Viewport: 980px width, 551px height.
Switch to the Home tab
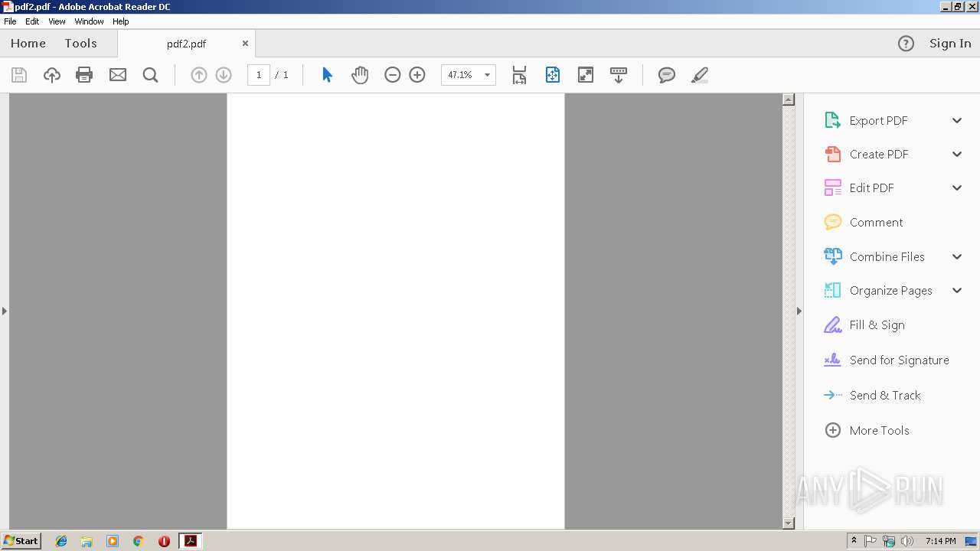tap(28, 44)
